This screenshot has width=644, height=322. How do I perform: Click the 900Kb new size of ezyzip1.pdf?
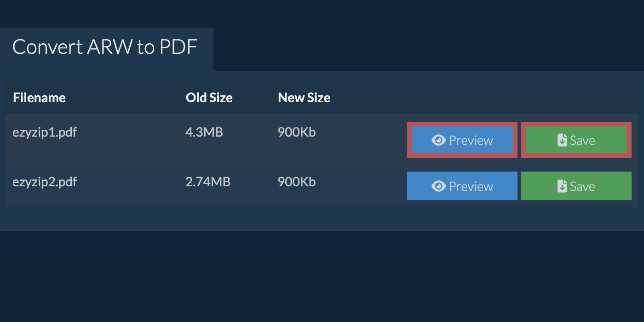coord(297,132)
